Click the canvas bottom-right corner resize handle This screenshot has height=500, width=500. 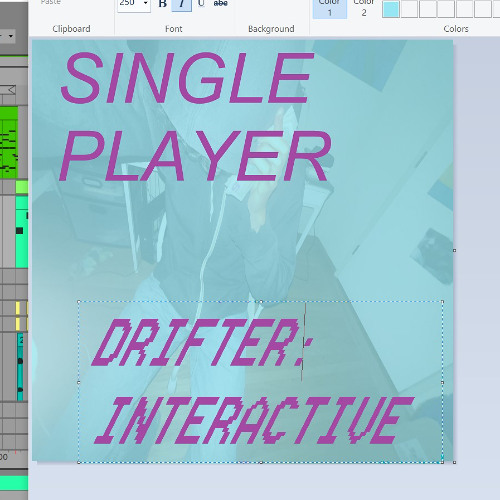point(454,462)
